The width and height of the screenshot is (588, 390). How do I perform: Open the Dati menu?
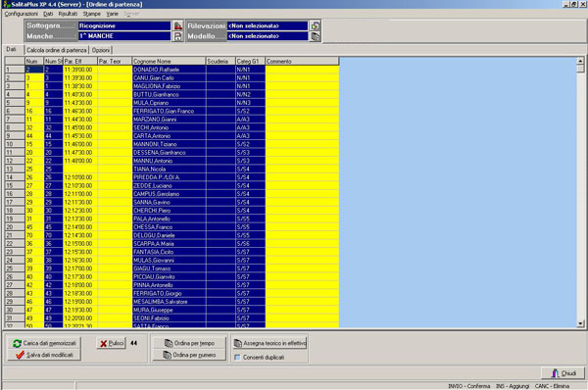coord(48,14)
